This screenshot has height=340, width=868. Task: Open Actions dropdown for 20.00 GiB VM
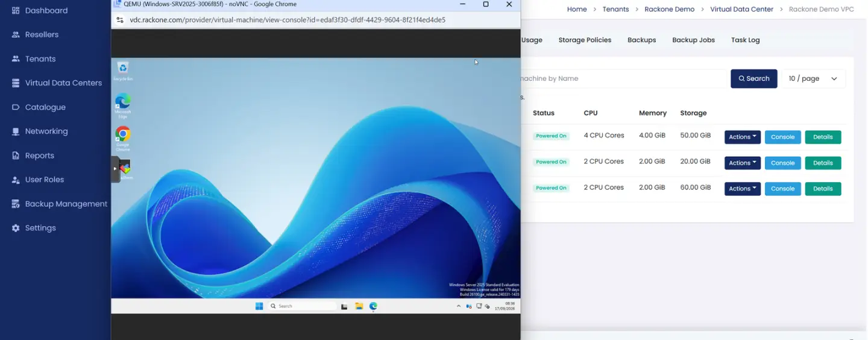click(x=743, y=163)
